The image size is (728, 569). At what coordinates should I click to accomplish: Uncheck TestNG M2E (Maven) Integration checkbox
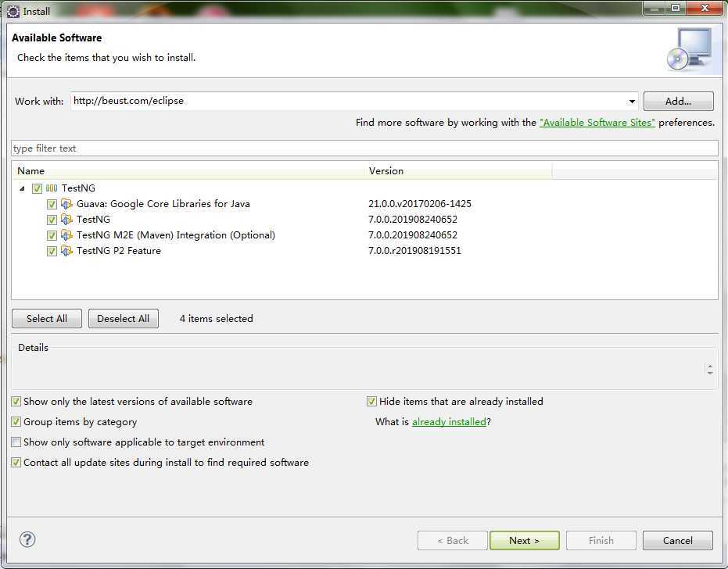tap(52, 235)
